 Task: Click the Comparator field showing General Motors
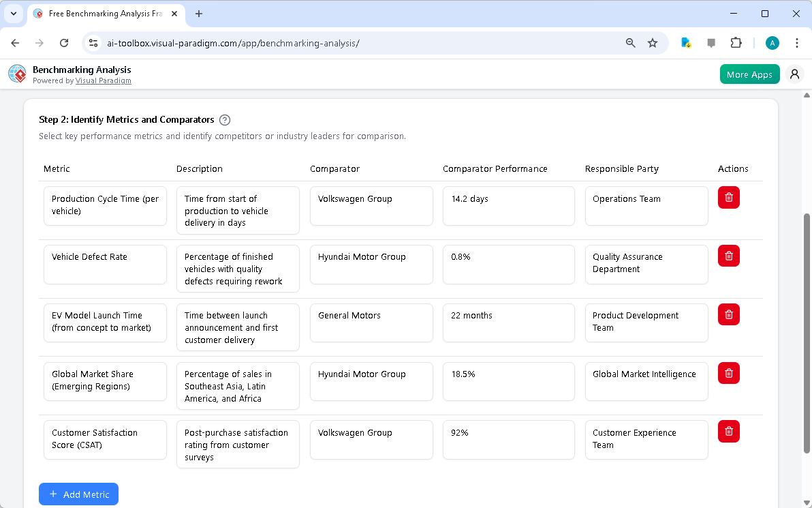point(371,323)
